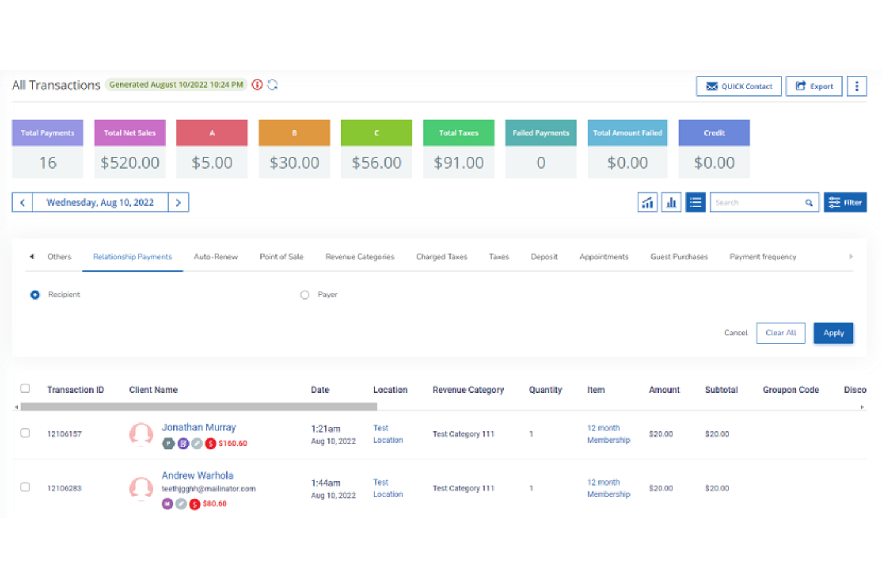Go to previous day arrow
Screen dimensions: 882x588
click(23, 203)
